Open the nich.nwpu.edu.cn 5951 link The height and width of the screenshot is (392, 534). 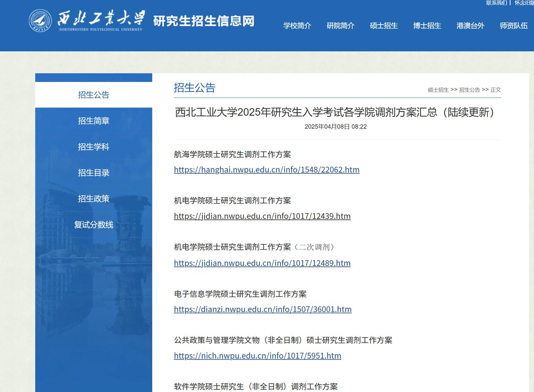click(x=257, y=356)
